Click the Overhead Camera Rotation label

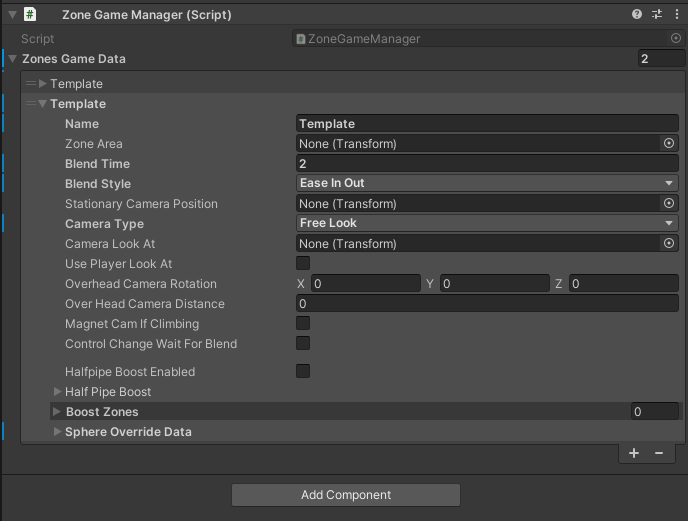coord(141,284)
